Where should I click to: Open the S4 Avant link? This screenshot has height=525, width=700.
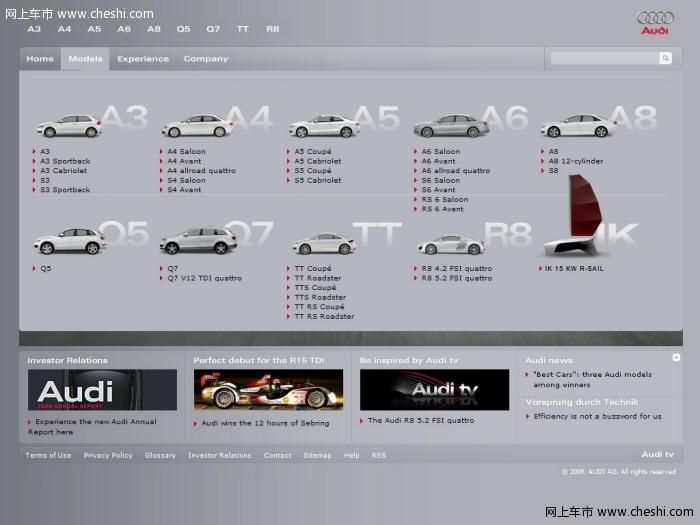click(x=184, y=190)
